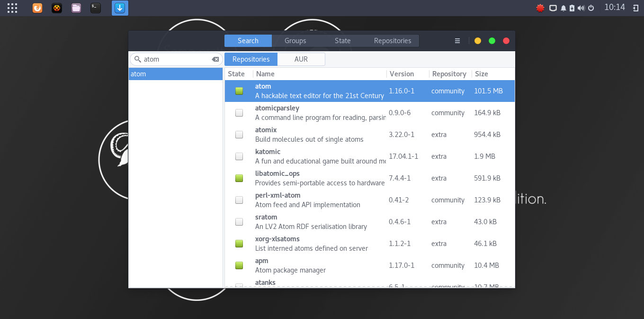This screenshot has height=319, width=644.
Task: Select the 'atom' search history entry
Action: [x=176, y=74]
